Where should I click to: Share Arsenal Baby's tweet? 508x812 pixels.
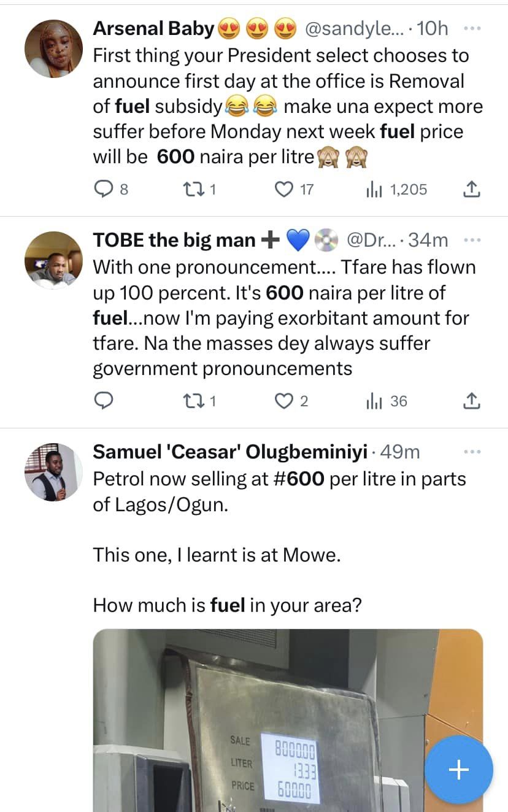(471, 190)
